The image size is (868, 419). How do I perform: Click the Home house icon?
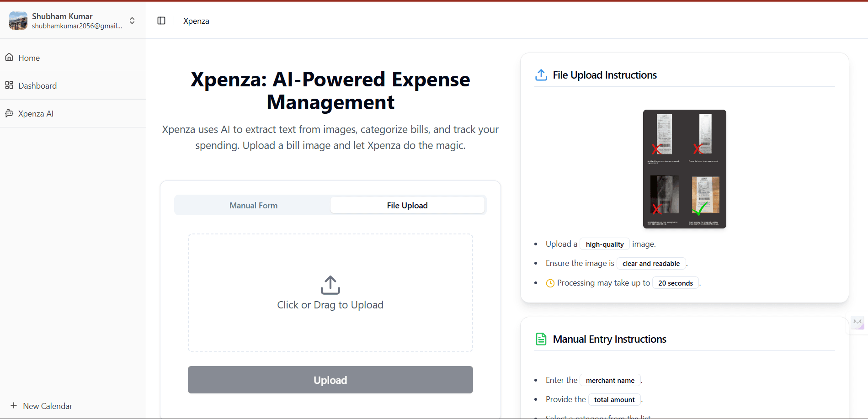coord(9,58)
